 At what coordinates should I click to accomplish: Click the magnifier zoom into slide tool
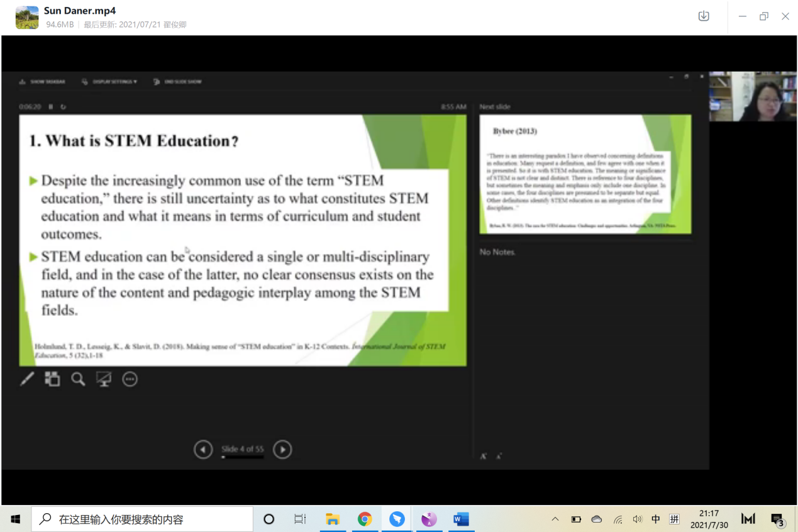(78, 379)
